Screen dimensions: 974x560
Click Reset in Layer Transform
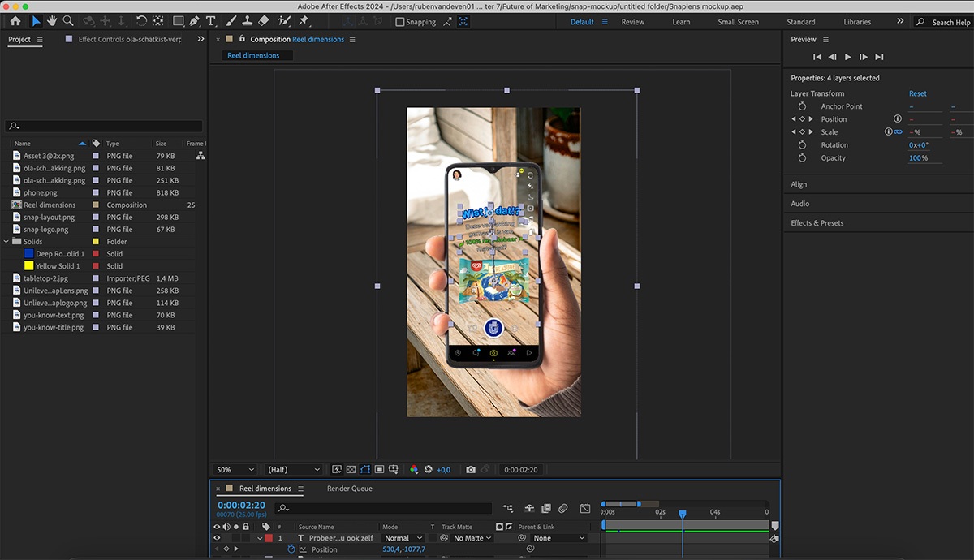pos(917,93)
